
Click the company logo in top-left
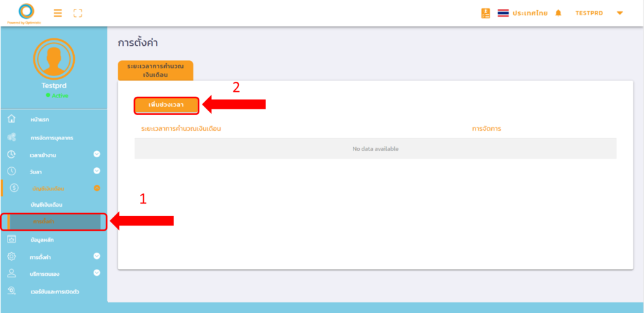coord(26,13)
